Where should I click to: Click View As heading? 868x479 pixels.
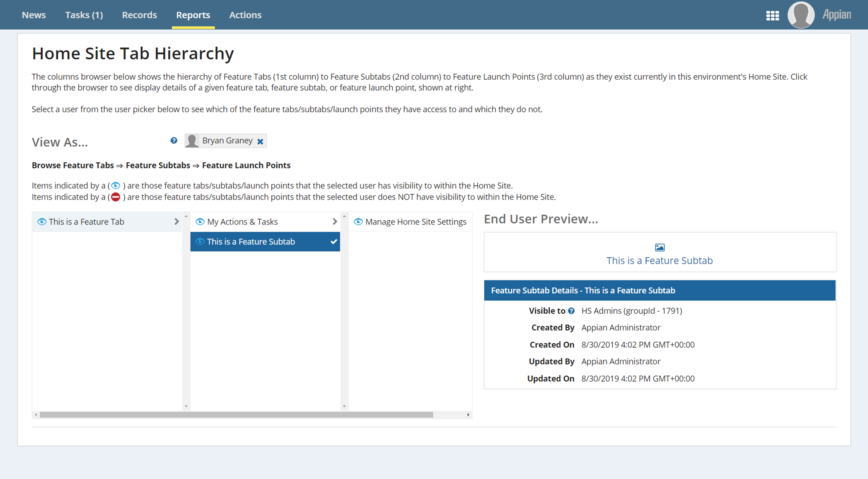point(60,142)
